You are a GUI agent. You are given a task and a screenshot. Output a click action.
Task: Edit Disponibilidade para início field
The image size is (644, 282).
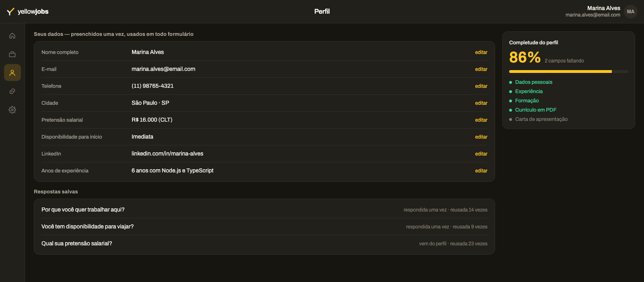pos(481,137)
